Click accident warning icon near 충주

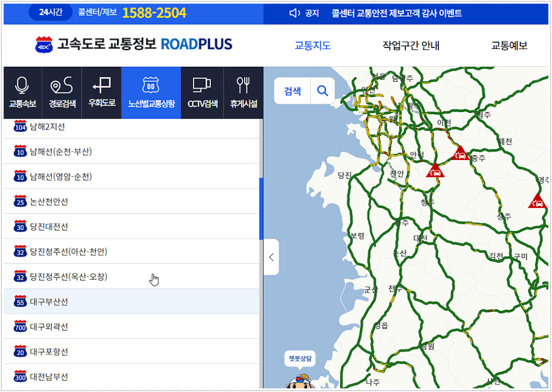[x=460, y=153]
